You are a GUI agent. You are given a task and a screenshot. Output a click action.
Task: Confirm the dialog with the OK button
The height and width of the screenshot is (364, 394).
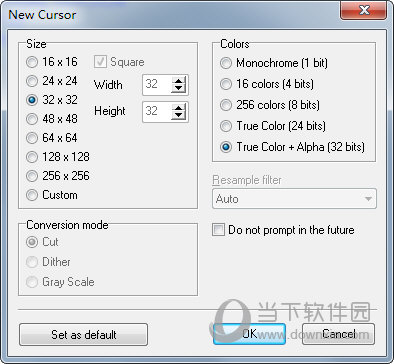point(249,334)
